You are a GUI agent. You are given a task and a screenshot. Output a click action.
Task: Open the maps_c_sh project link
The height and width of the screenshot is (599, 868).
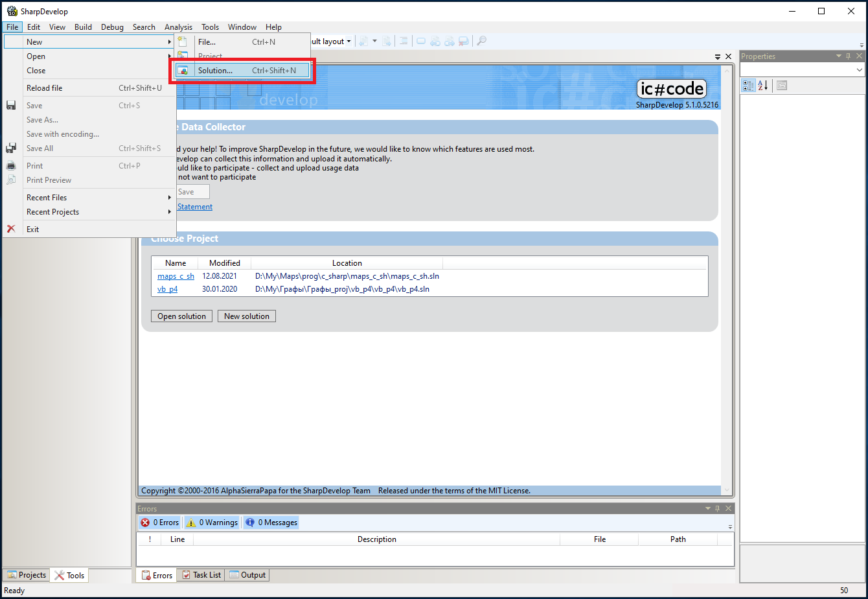[176, 276]
